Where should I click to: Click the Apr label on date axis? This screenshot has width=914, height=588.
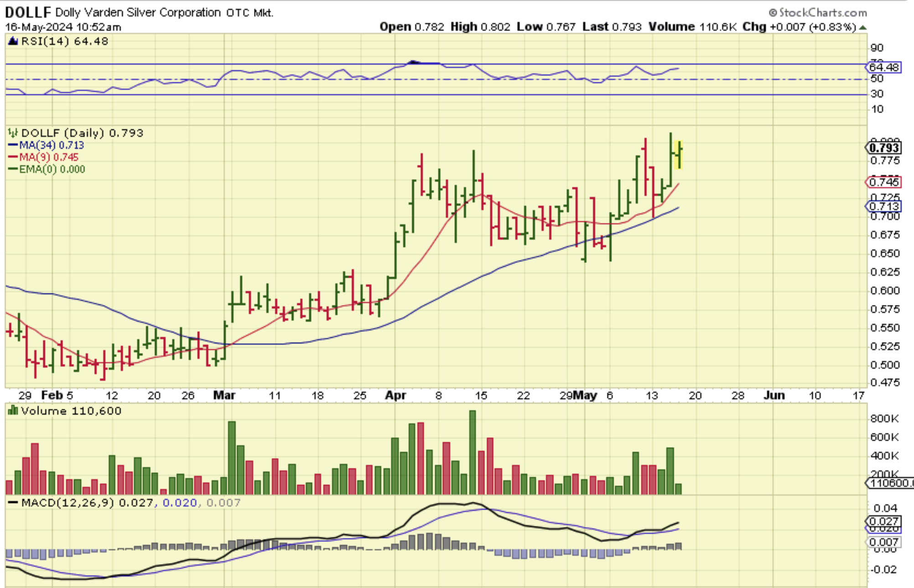395,395
